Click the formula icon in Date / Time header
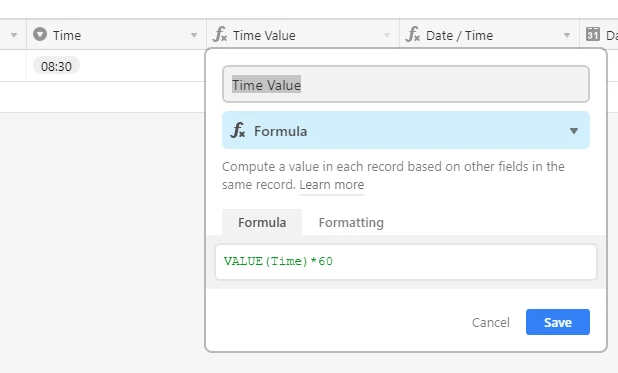Viewport: 618px width, 373px height. [413, 34]
